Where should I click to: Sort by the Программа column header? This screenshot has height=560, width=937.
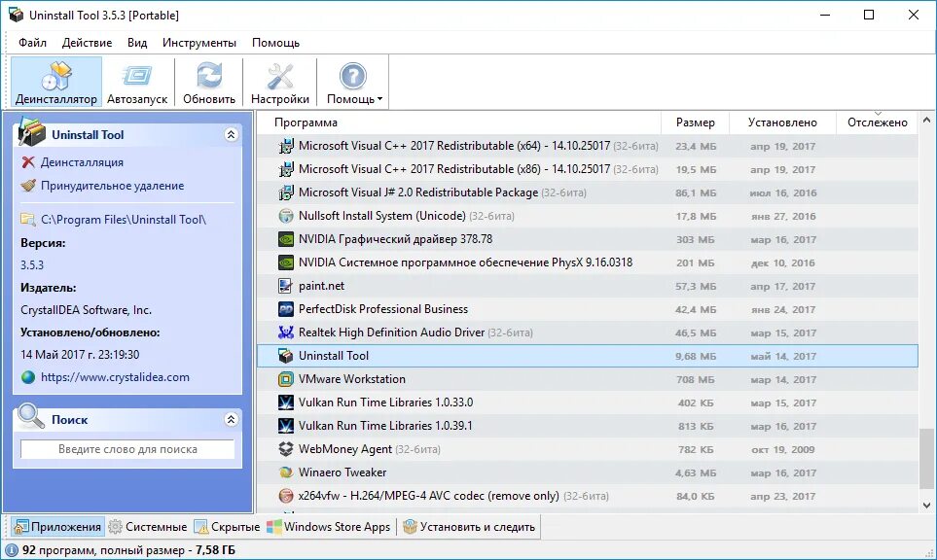[x=459, y=122]
